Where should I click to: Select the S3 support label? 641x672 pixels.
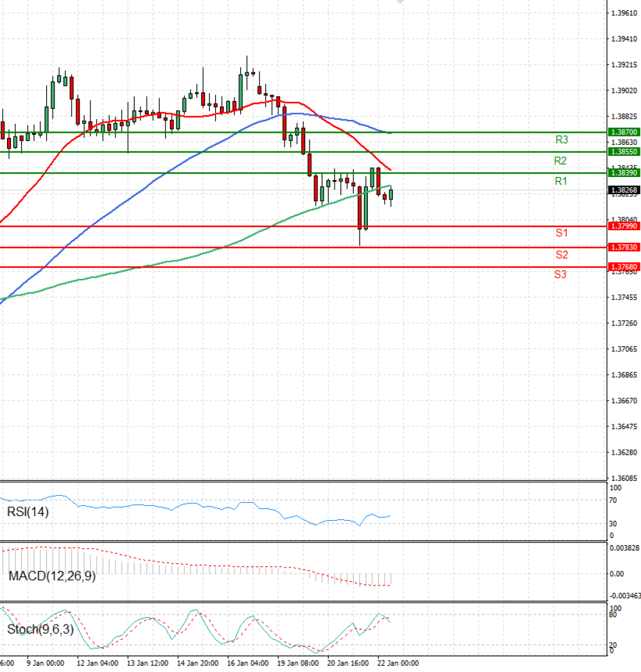click(x=561, y=274)
